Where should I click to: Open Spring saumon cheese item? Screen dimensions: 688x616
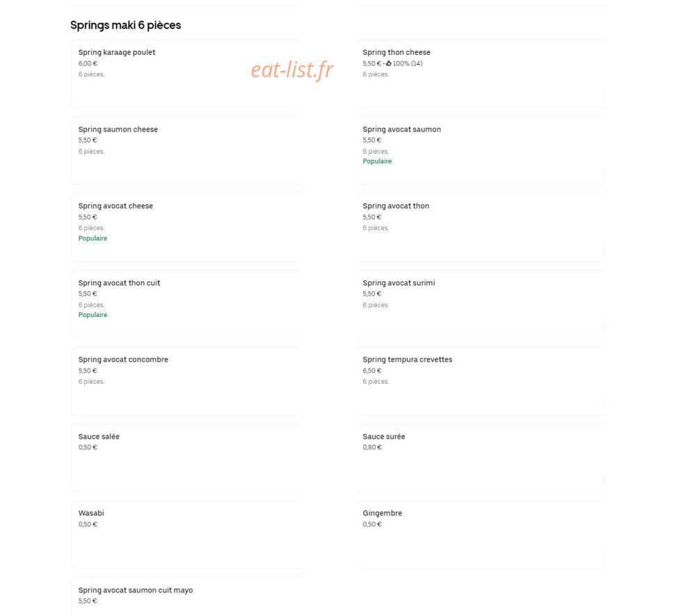(186, 150)
